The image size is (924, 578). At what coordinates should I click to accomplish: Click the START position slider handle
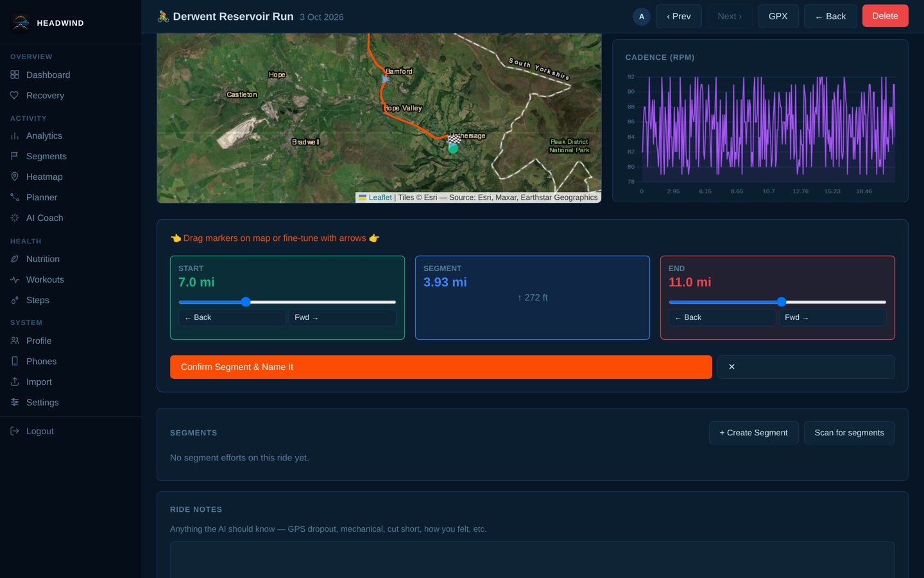pyautogui.click(x=246, y=302)
